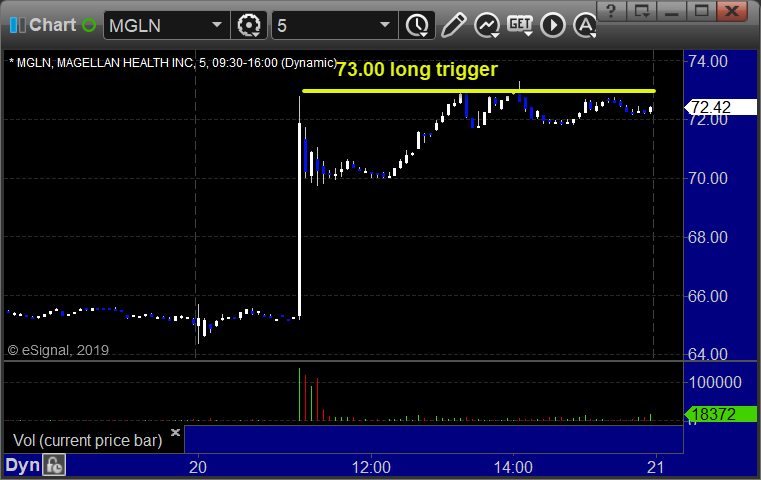Open the studies chart-line icon
761x480 pixels.
click(x=487, y=25)
